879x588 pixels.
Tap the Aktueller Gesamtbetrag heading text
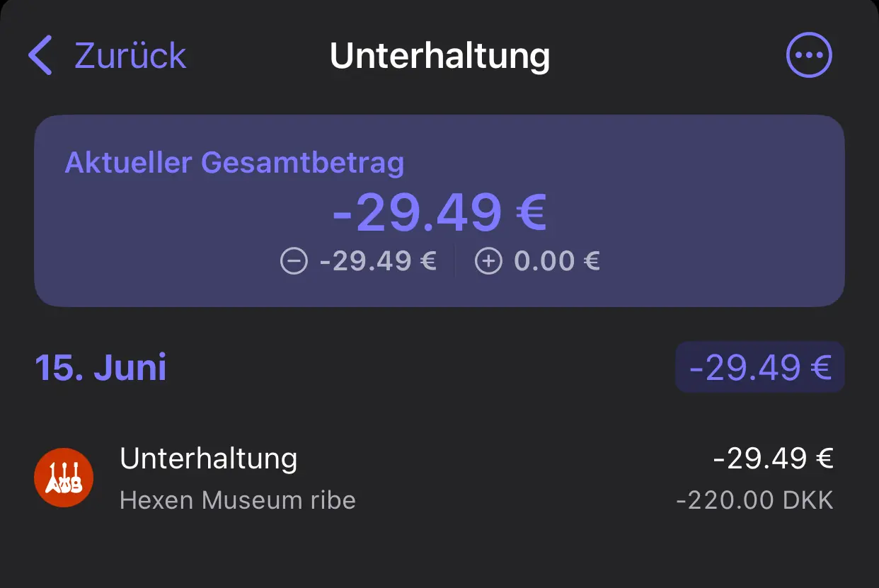pyautogui.click(x=234, y=163)
